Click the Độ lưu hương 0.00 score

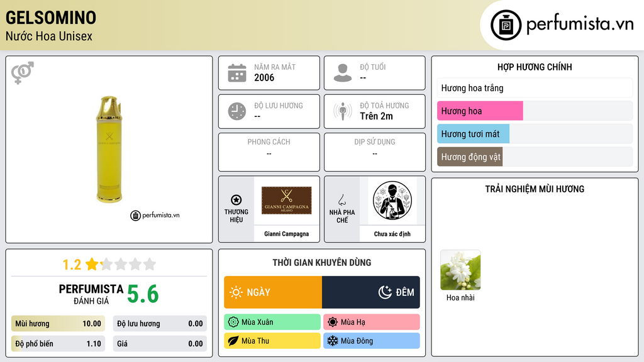click(x=160, y=324)
